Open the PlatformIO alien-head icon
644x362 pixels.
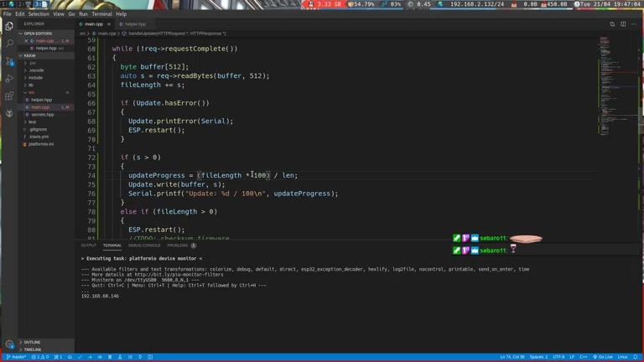click(9, 113)
